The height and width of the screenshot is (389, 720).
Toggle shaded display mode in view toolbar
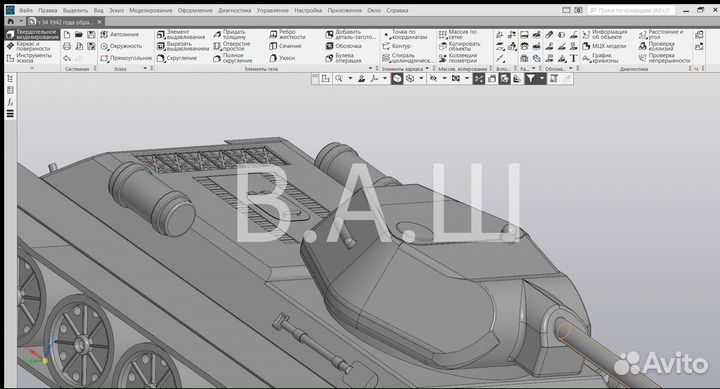tap(397, 79)
